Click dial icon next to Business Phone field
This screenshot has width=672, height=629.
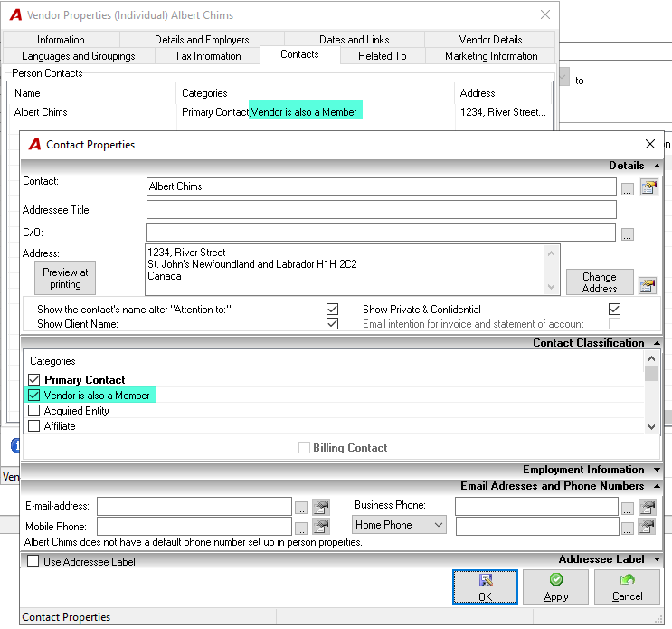[x=648, y=507]
